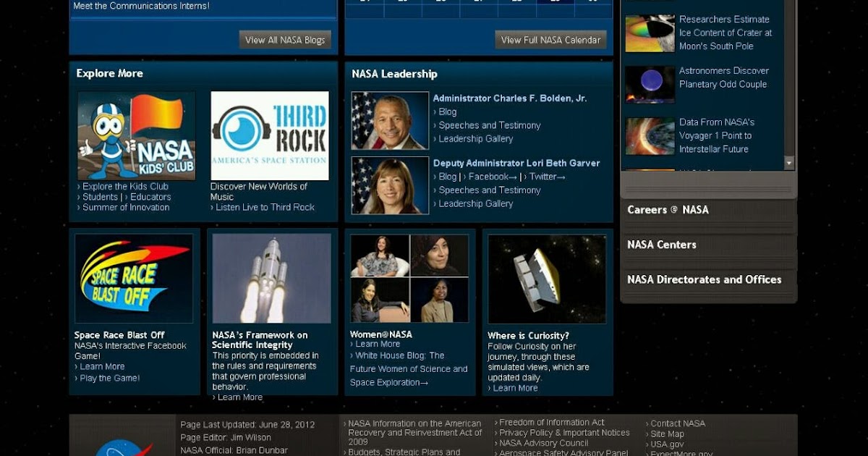Open Administrator Charles F. Bolden, Jr. heading
The height and width of the screenshot is (456, 868).
click(510, 98)
